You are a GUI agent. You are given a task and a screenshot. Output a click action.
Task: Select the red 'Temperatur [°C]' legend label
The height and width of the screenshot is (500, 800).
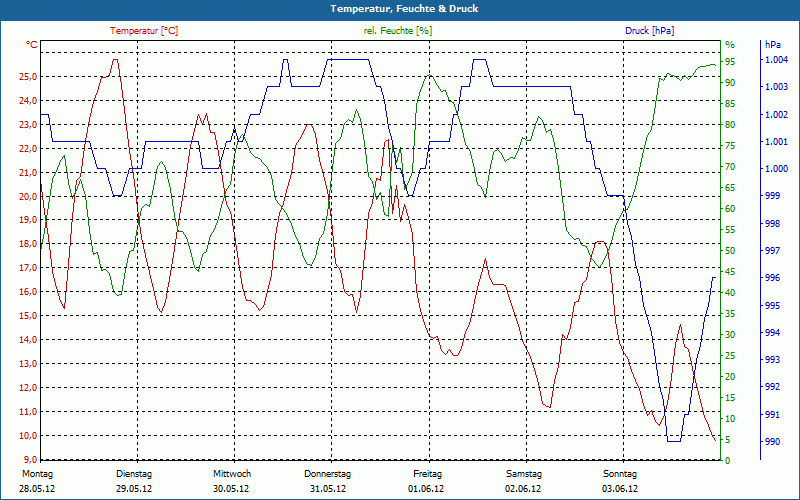pos(144,31)
